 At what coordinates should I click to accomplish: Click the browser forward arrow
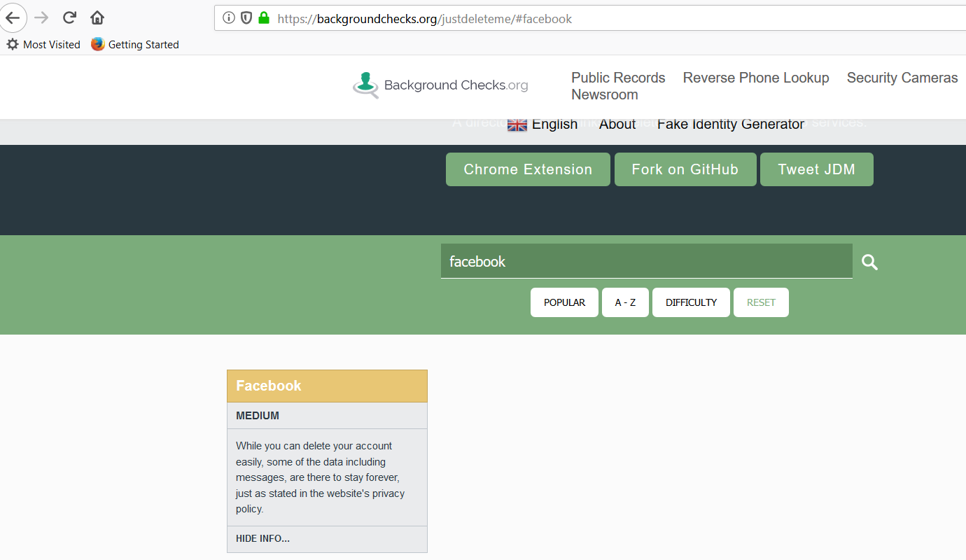(41, 17)
